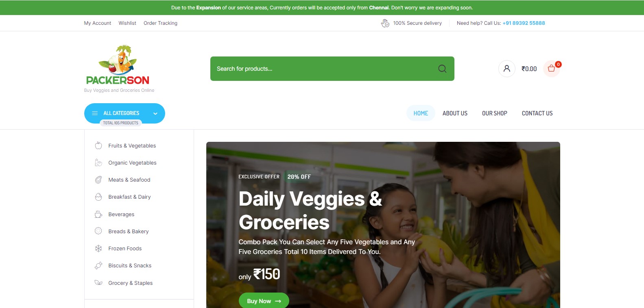
Task: Open the Home menu item
Action: coord(421,113)
